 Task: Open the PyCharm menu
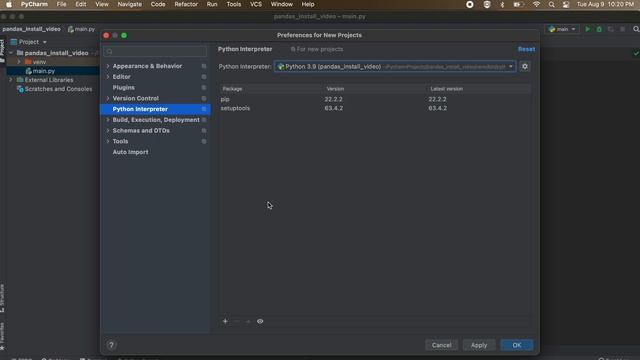coord(34,4)
